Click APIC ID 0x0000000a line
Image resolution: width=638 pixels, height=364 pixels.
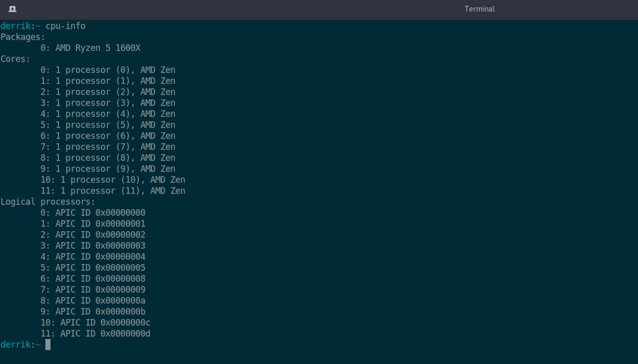(94, 300)
